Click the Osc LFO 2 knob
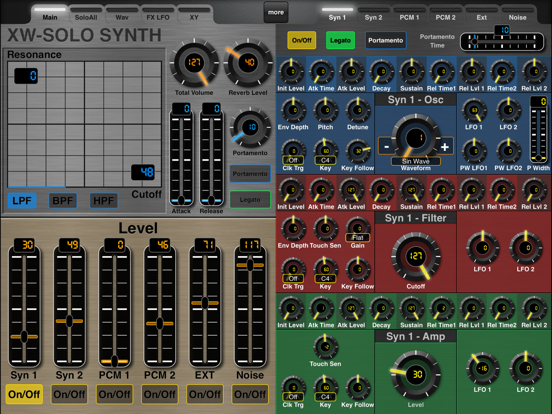Screen dimensions: 552x414 pos(508,111)
